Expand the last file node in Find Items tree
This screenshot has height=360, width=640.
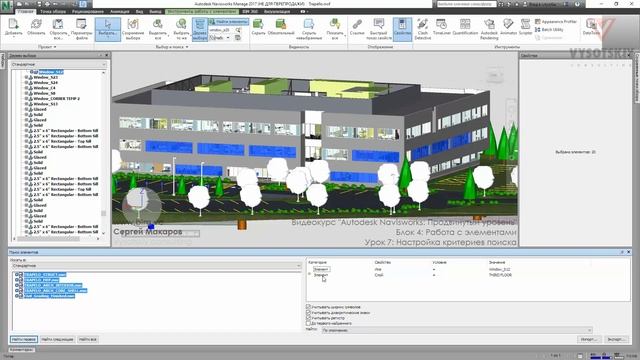coord(17,296)
